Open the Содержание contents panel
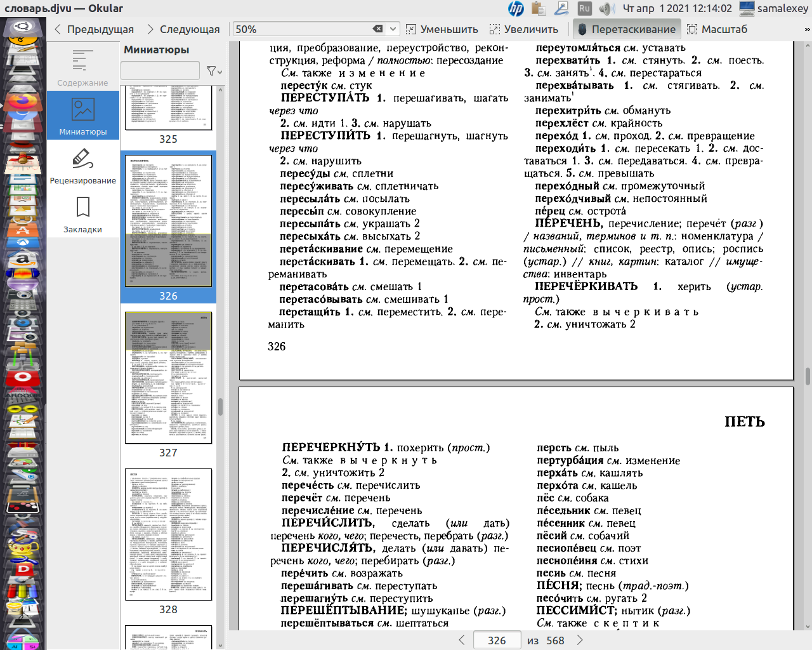Viewport: 812px width, 650px height. tap(82, 67)
